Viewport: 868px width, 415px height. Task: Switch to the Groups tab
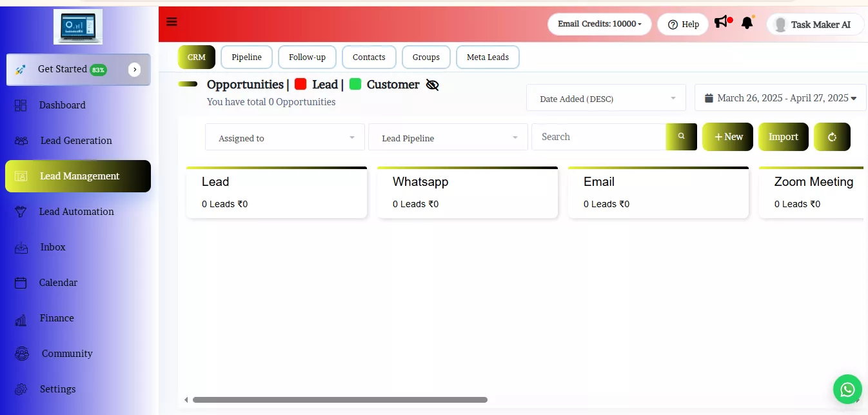426,57
